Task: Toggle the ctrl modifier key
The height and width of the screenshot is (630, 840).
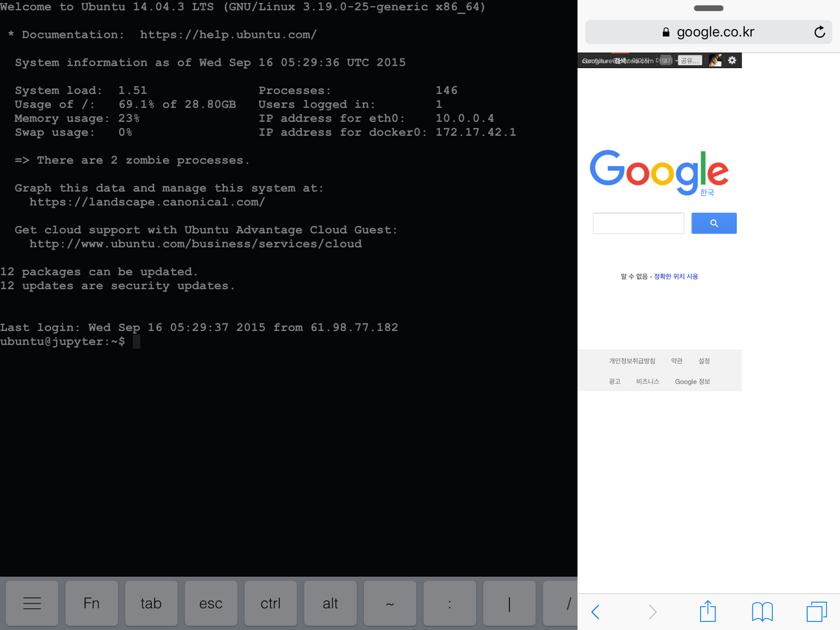Action: (x=271, y=603)
